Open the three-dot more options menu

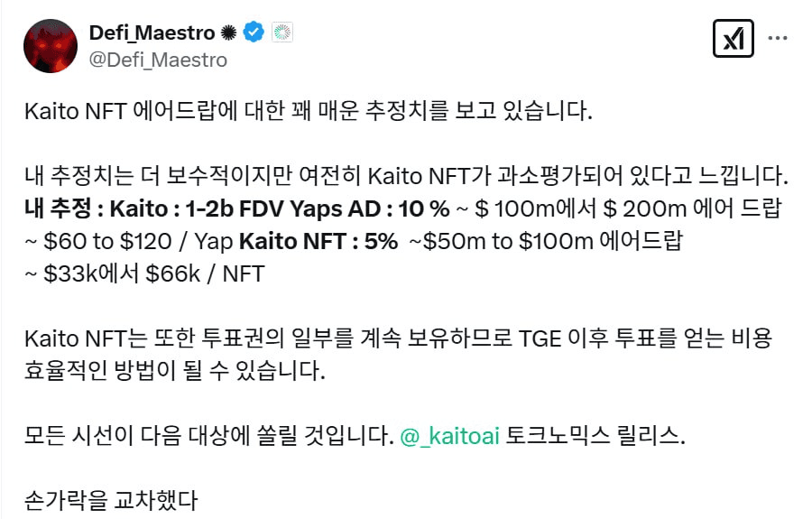(778, 38)
